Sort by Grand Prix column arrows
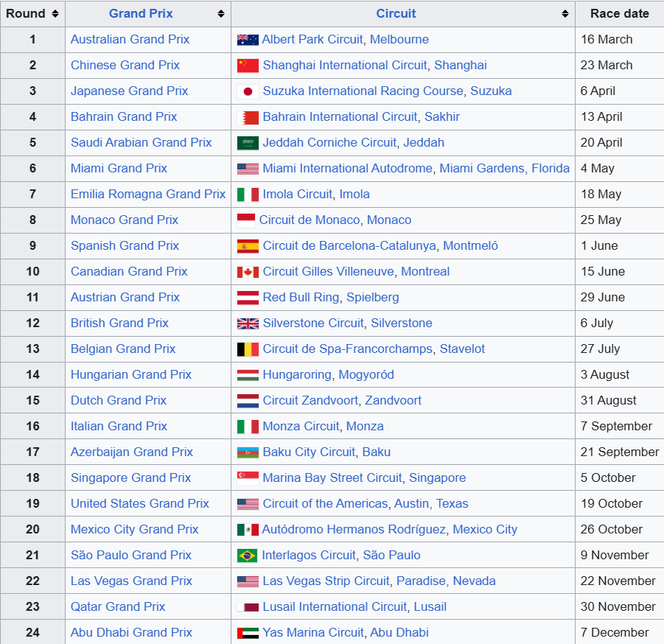This screenshot has width=664, height=644. pos(221,13)
